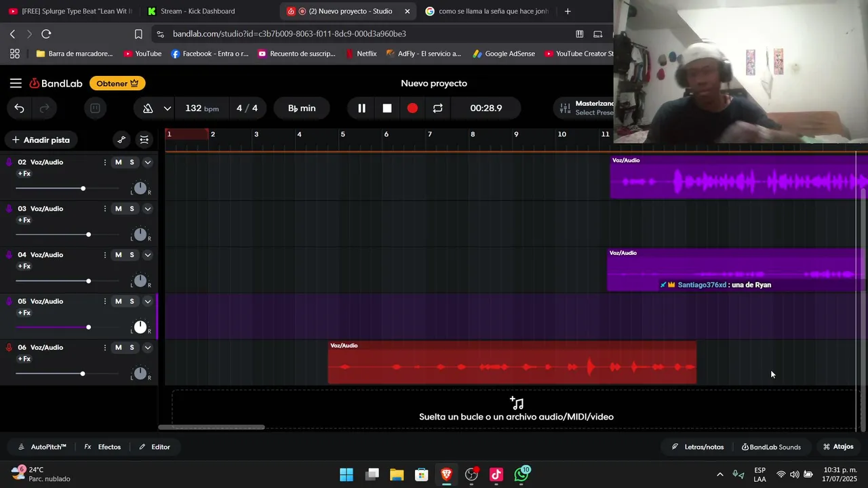The width and height of the screenshot is (868, 488).
Task: Open track 02 three-dot options menu
Action: [x=104, y=163]
